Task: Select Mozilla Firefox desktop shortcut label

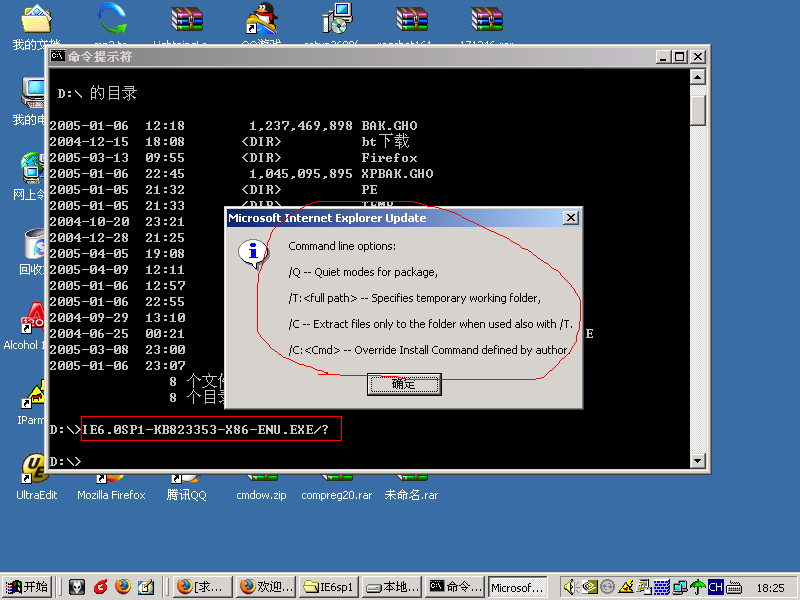Action: pos(111,495)
